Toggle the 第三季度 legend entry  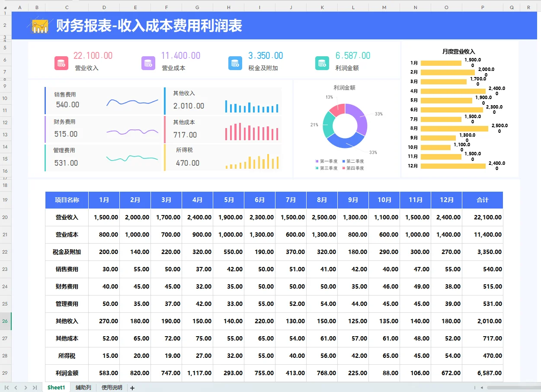(x=327, y=168)
